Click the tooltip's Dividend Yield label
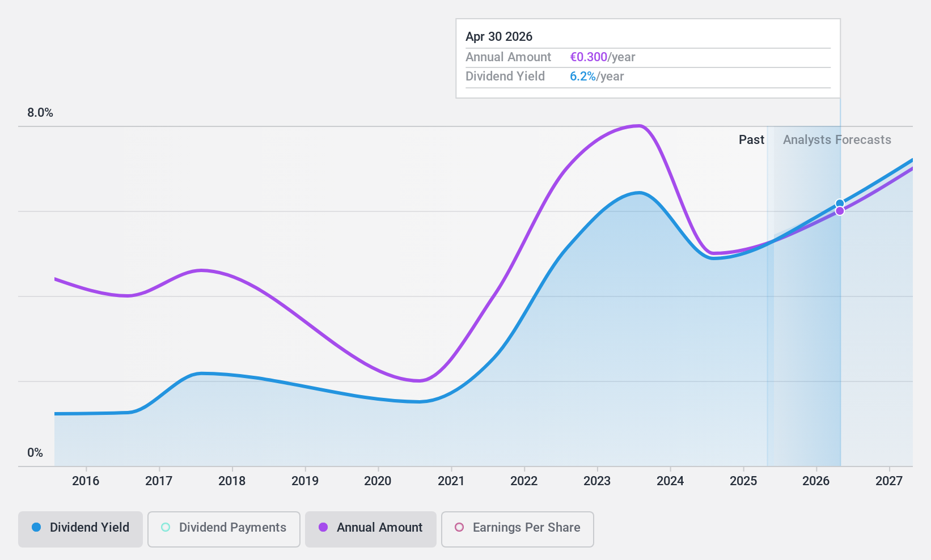Screen dimensions: 931x560 (x=505, y=77)
